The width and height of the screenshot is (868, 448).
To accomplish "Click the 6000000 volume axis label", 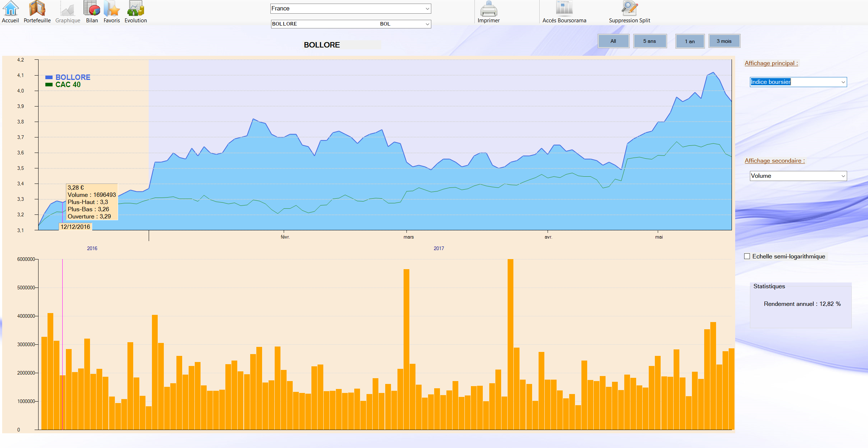I will point(26,259).
